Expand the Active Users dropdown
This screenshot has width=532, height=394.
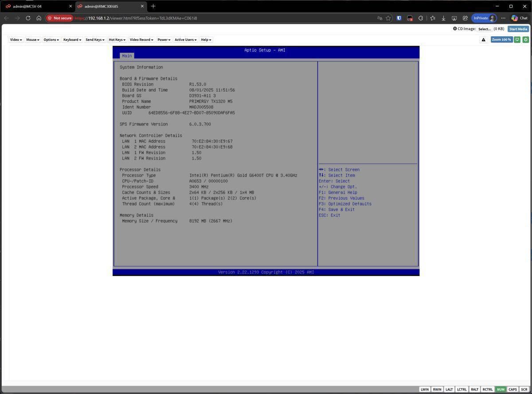coord(185,39)
